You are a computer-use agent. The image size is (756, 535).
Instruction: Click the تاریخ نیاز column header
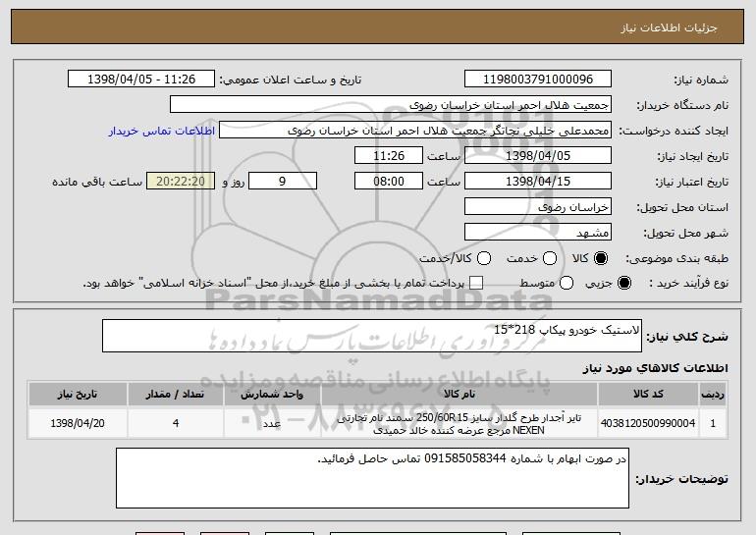coord(78,395)
